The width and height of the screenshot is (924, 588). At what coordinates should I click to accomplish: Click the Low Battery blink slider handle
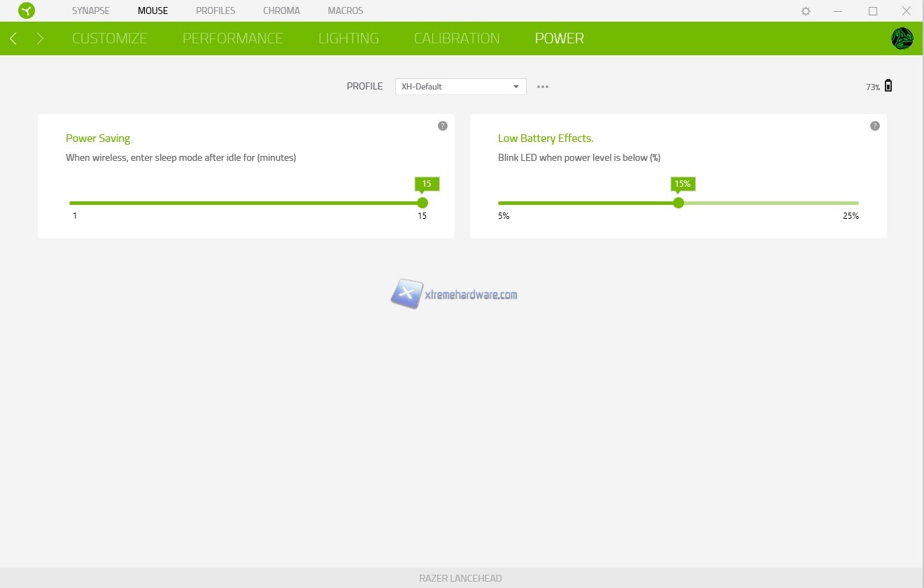[x=678, y=203]
